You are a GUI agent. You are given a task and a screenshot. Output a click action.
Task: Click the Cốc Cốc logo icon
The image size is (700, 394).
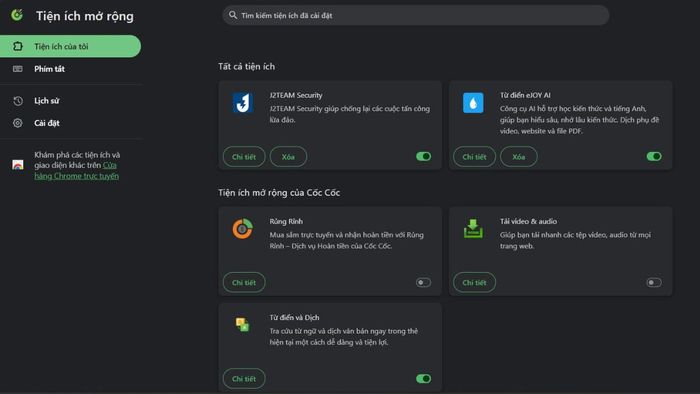pyautogui.click(x=17, y=15)
